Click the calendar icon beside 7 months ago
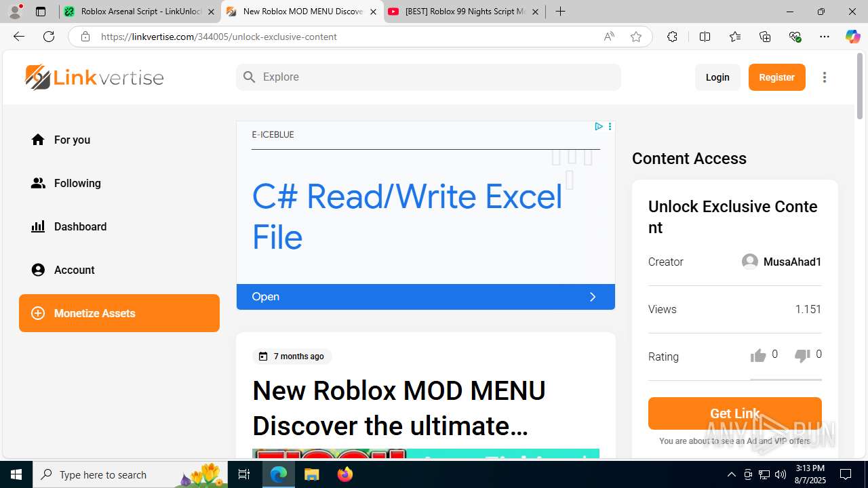This screenshot has height=488, width=868. 263,357
